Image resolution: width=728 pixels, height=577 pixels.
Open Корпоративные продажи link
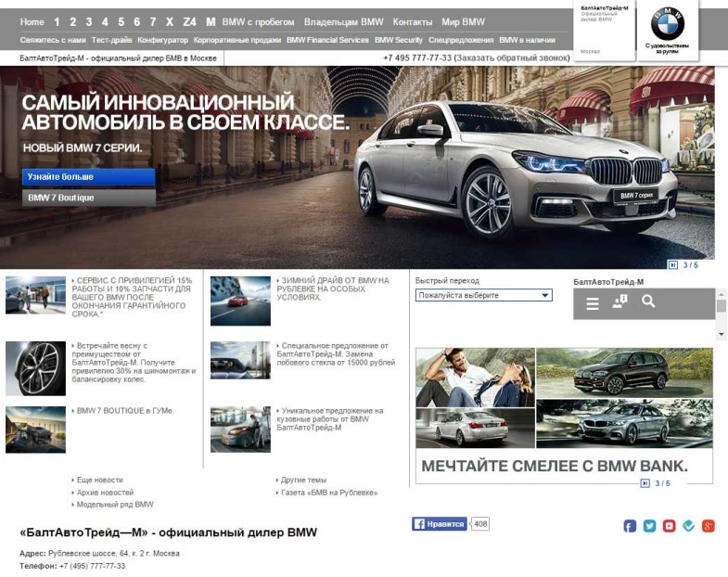237,40
